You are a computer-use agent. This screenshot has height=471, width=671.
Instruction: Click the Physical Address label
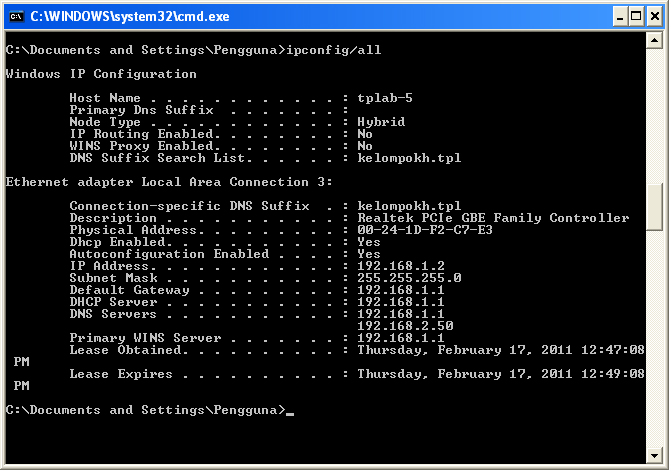[134, 230]
